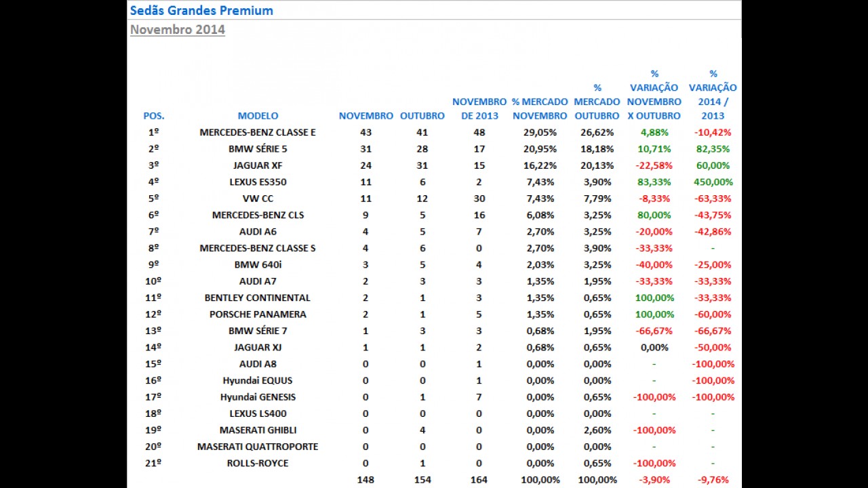Click market share value '29,05%'
The height and width of the screenshot is (488, 868).
coord(540,132)
